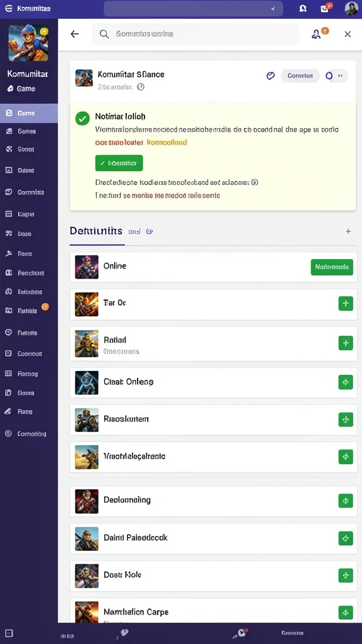Select the highlighted Game sidebar item
The width and height of the screenshot is (362, 644).
click(29, 113)
